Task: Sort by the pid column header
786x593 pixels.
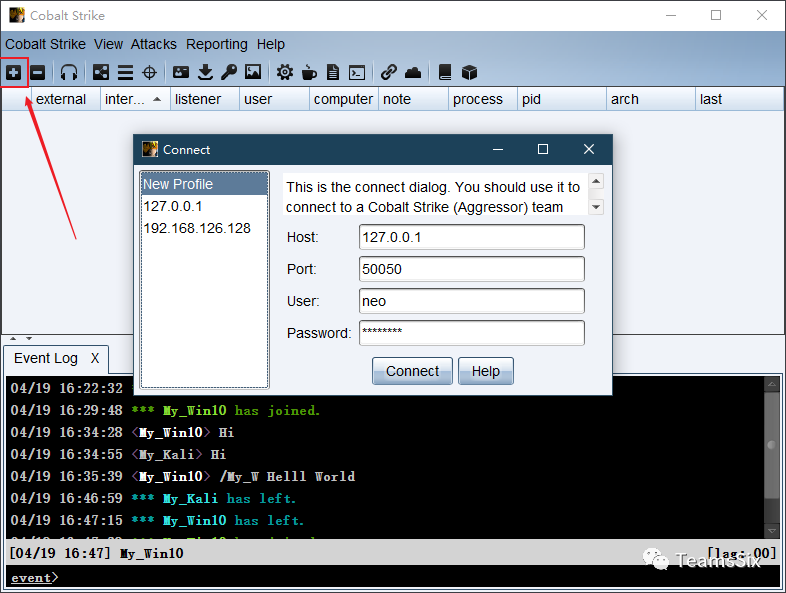Action: click(561, 99)
